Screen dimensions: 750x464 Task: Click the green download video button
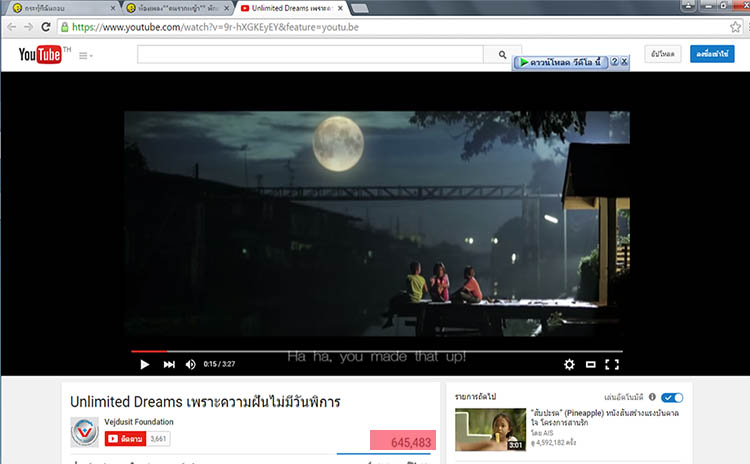click(561, 62)
